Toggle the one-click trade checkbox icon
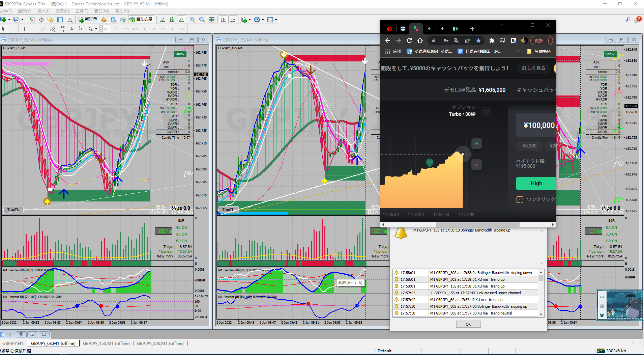The width and height of the screenshot is (644, 355). (x=520, y=200)
